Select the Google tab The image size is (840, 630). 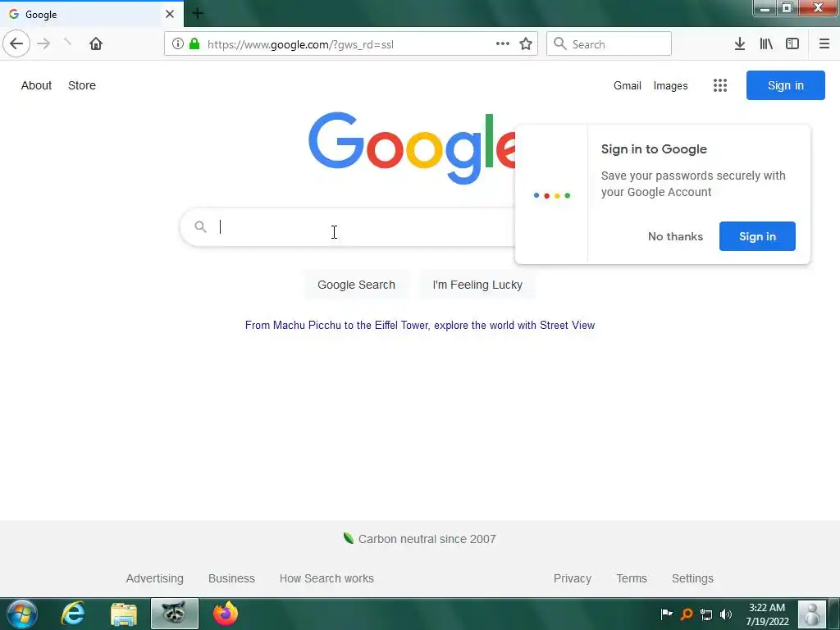pos(91,14)
